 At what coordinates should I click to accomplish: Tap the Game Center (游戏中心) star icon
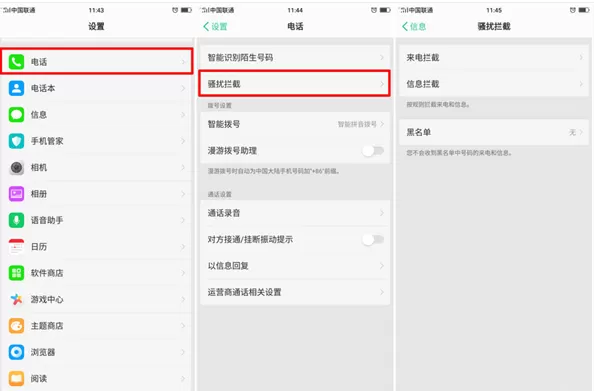point(16,299)
